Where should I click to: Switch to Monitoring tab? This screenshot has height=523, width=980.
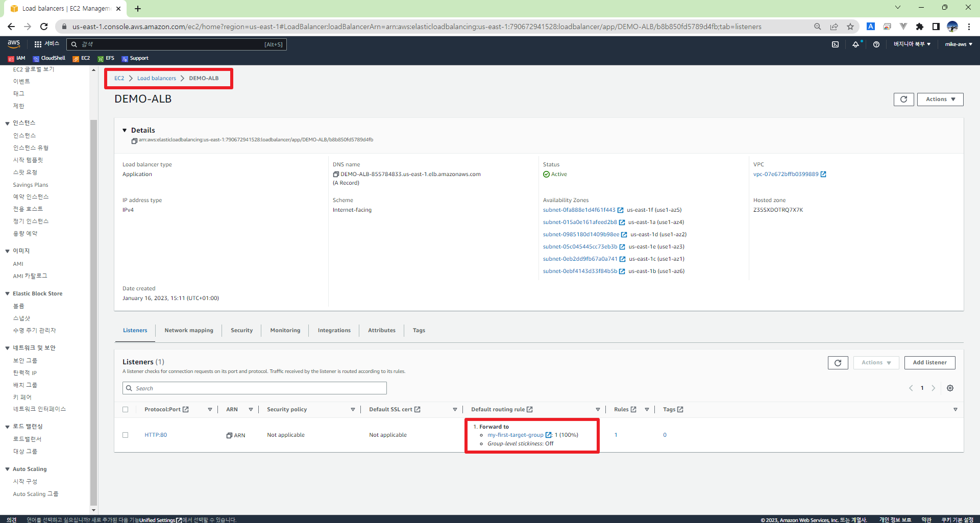[285, 331]
